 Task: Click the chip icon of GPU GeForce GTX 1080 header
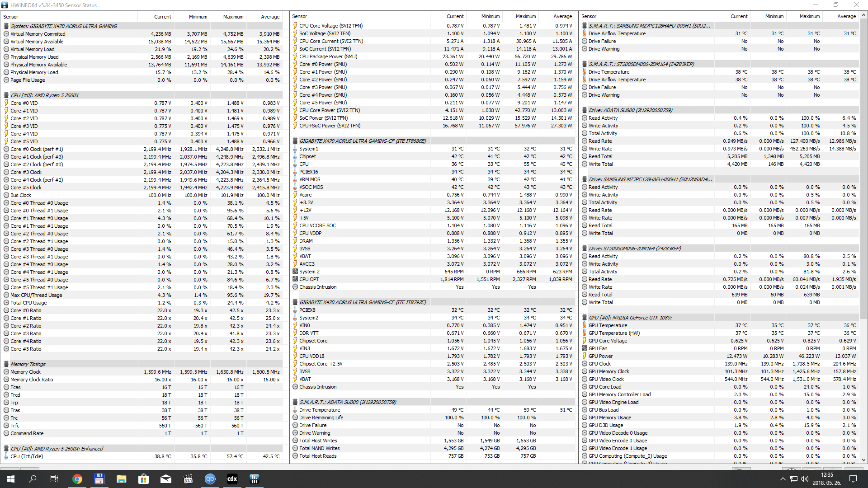coord(585,318)
